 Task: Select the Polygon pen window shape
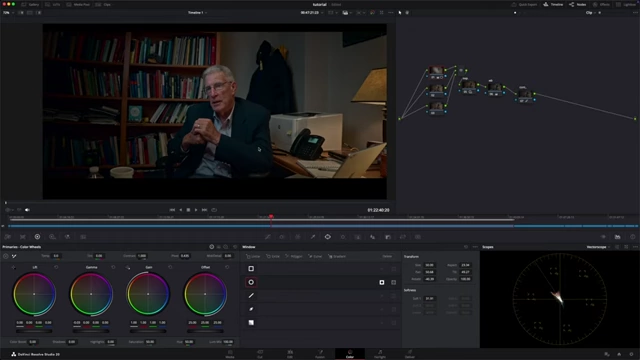point(251,296)
